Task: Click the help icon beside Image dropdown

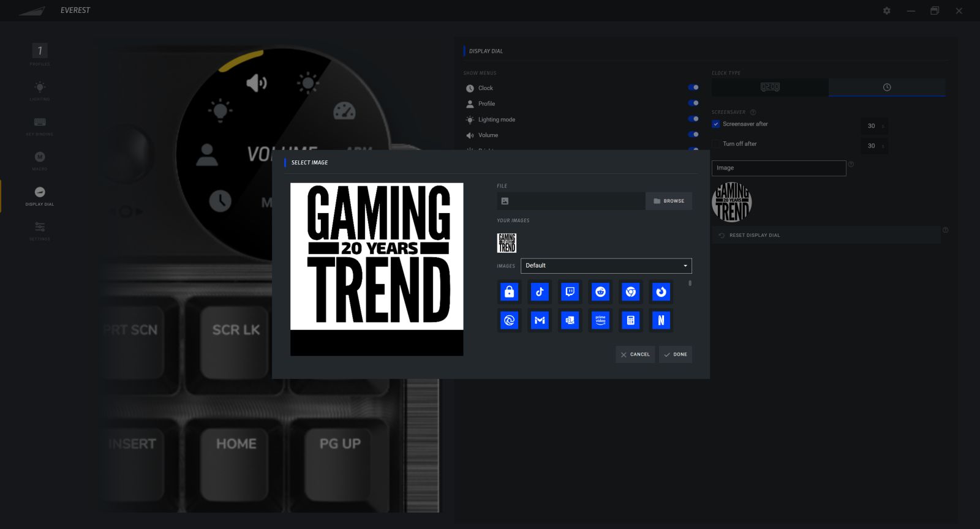Action: [x=851, y=164]
